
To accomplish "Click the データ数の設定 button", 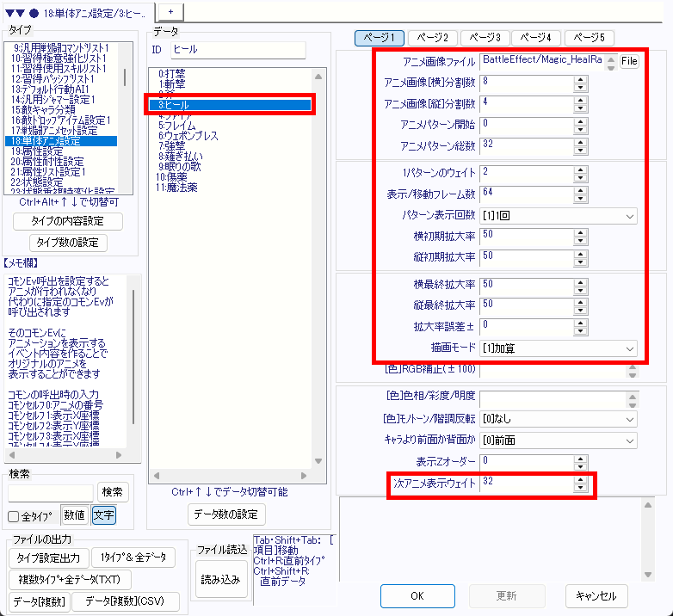I will pos(227,514).
